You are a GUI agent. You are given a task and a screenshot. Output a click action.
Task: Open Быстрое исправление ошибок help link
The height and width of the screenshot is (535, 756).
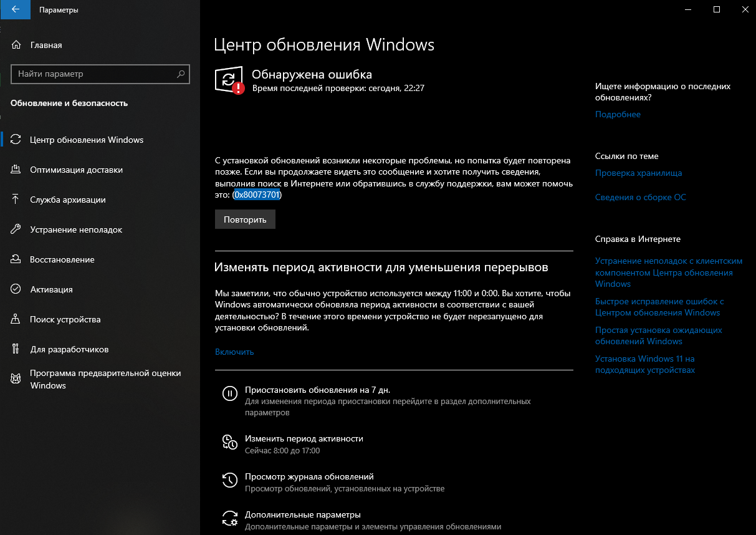[659, 307]
